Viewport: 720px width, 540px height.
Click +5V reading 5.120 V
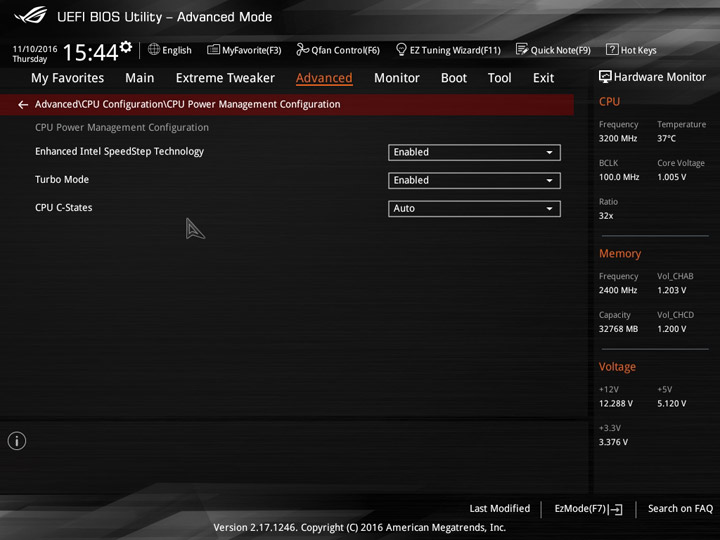pyautogui.click(x=671, y=403)
